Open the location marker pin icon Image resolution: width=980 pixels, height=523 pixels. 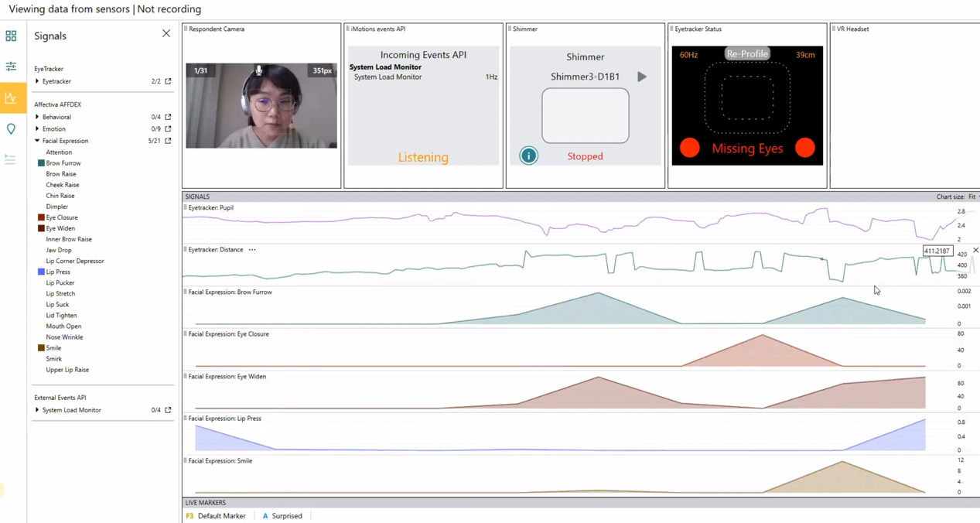pyautogui.click(x=11, y=129)
